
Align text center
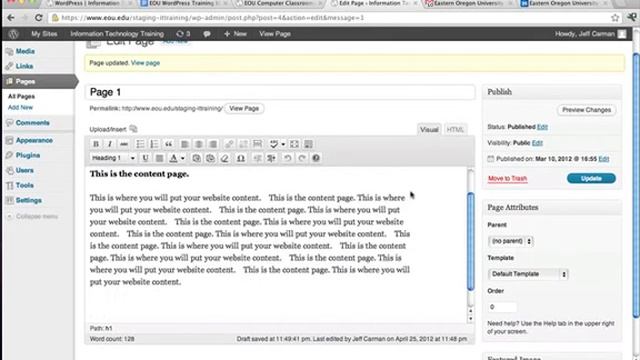[x=199, y=144]
